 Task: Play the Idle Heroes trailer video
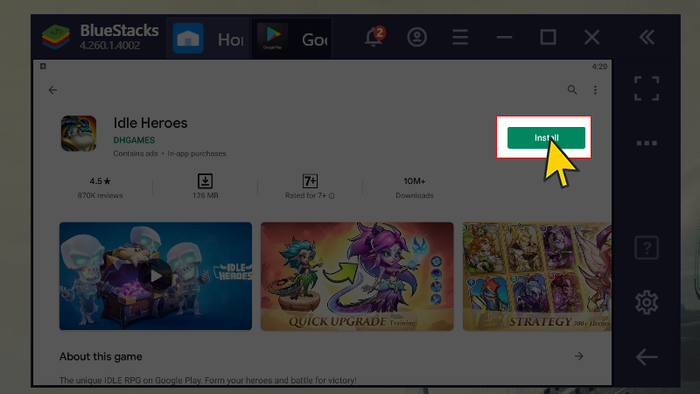pos(155,276)
